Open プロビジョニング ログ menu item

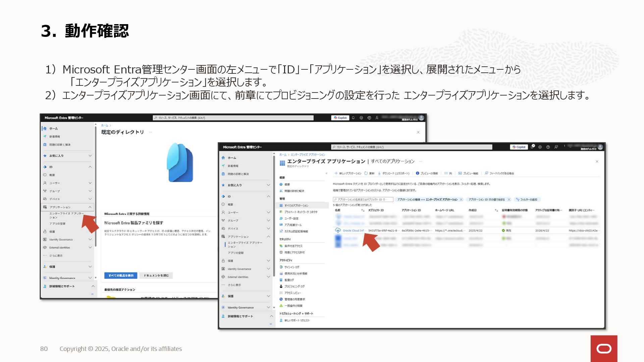pos(294,286)
